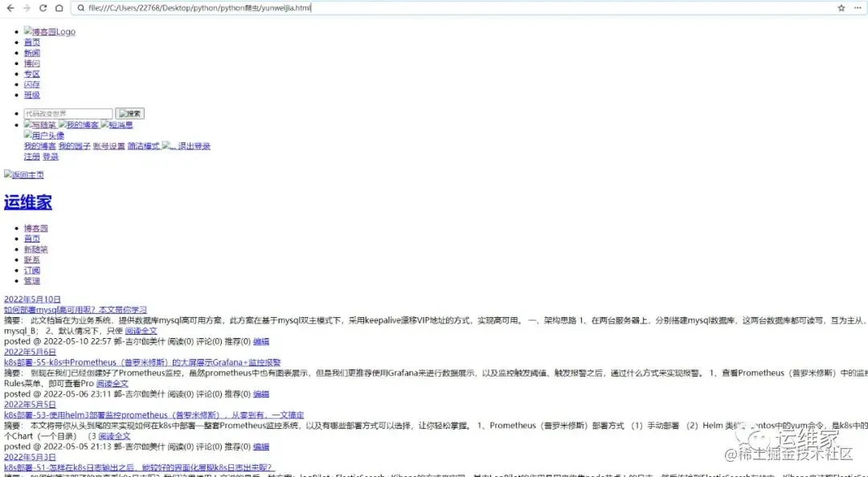
Task: Open the 闪存 navigation link
Action: (x=31, y=84)
